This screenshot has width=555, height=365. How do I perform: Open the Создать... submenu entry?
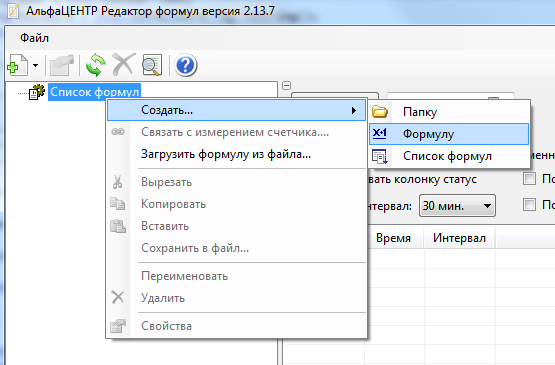[236, 110]
